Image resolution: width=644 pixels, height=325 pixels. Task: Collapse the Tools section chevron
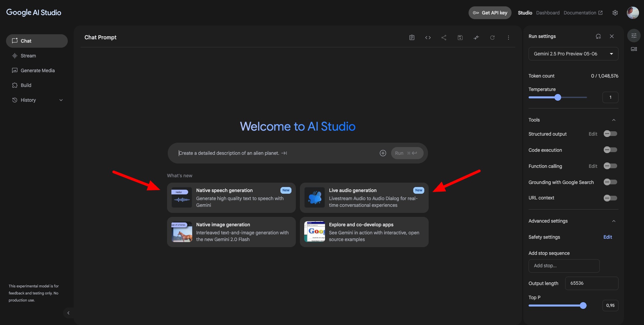614,120
